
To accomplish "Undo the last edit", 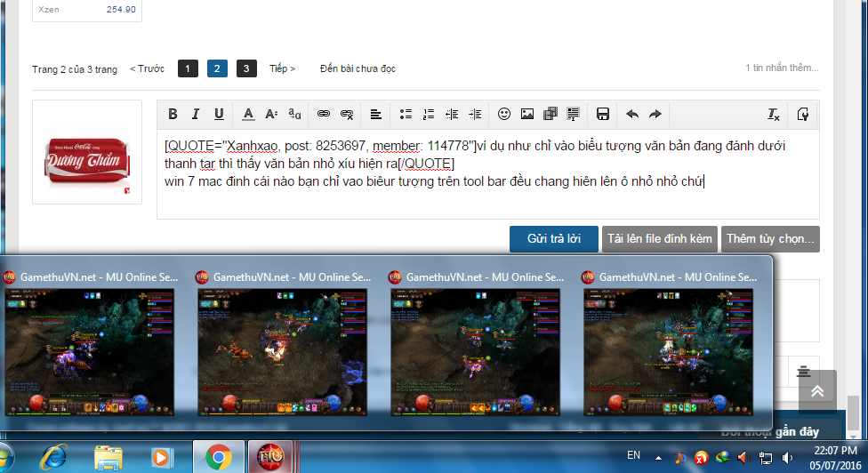I will tap(632, 114).
